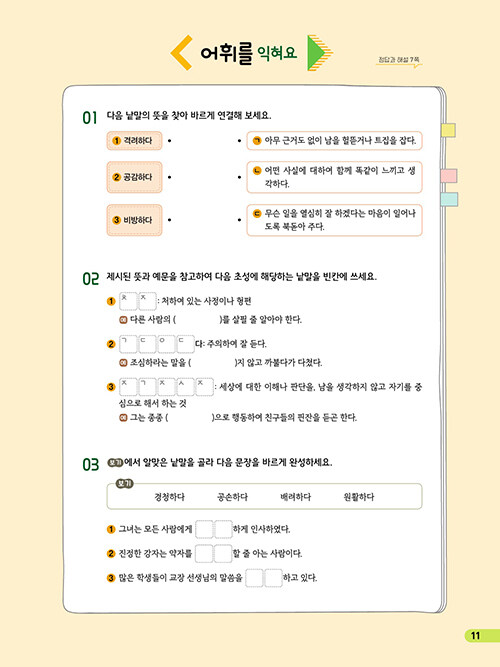Screen dimensions: 500x667
Task: Click the circled 1 before '그녀는 모든 사람에게'
Action: 111,530
